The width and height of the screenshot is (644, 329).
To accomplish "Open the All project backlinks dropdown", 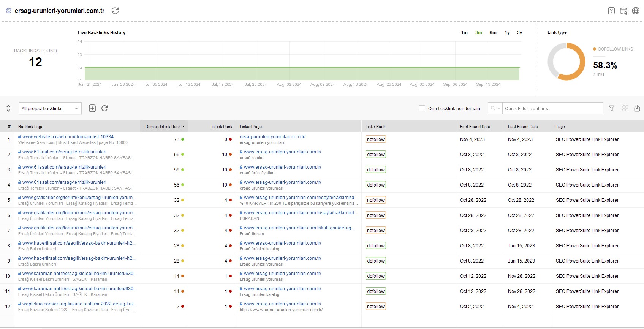I will [50, 108].
